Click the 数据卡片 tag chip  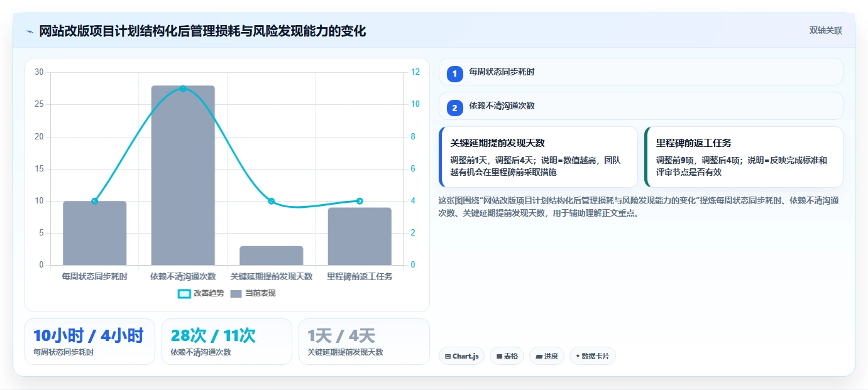click(592, 356)
